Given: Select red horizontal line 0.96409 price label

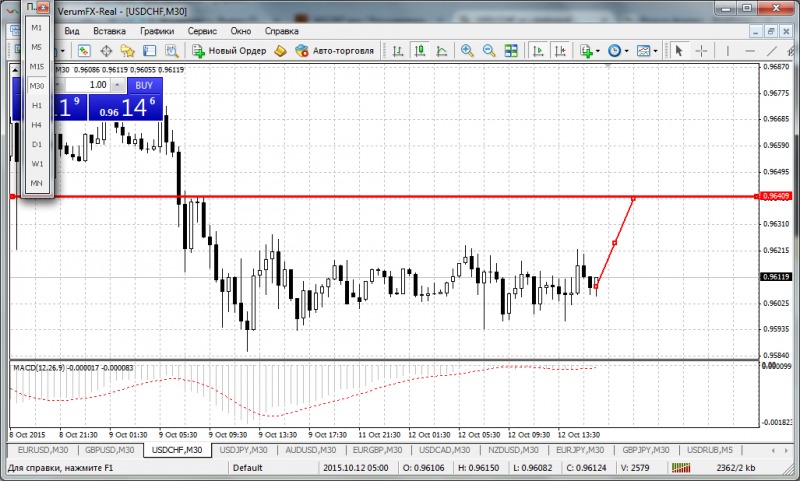Looking at the screenshot, I should click(776, 196).
